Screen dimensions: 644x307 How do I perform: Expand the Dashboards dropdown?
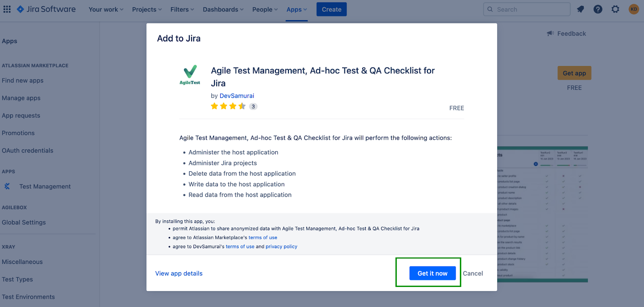click(x=223, y=9)
